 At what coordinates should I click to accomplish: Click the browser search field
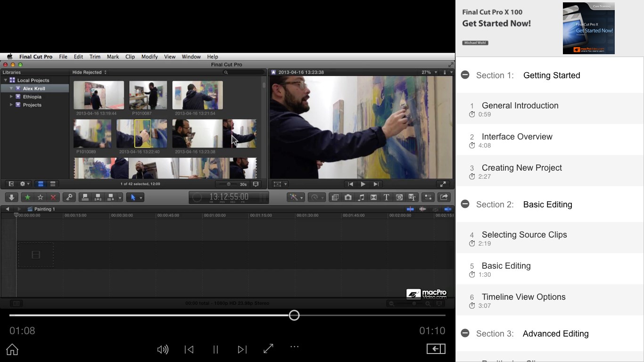coord(244,72)
